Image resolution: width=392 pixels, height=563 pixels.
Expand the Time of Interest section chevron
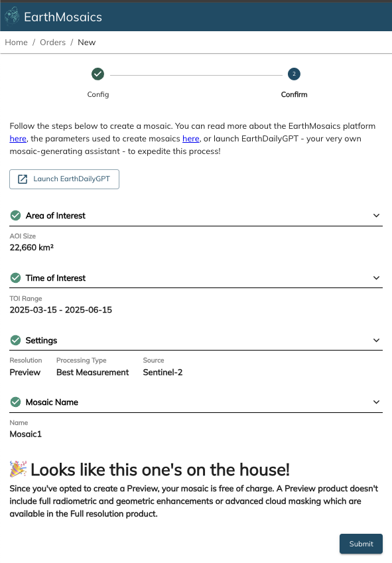pos(376,278)
